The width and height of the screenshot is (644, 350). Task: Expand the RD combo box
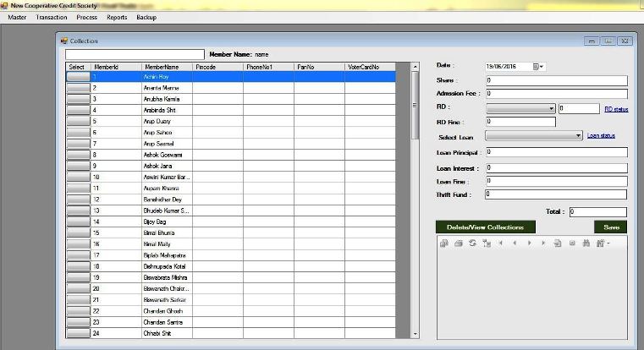[551, 108]
